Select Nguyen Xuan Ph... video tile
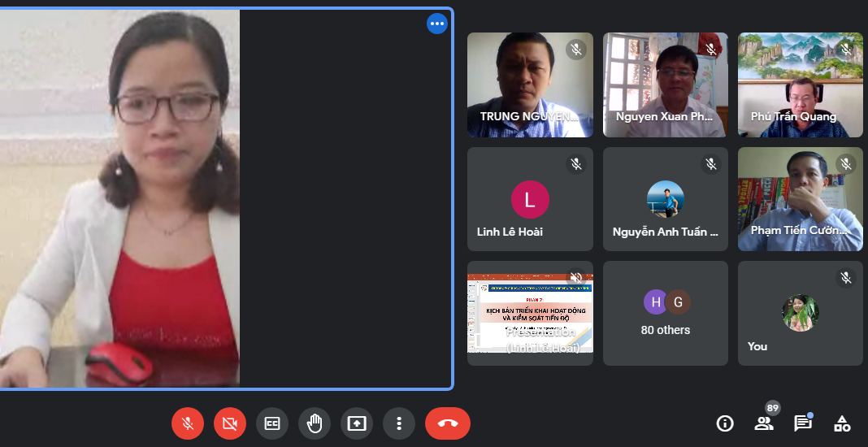The image size is (868, 447). [x=665, y=85]
